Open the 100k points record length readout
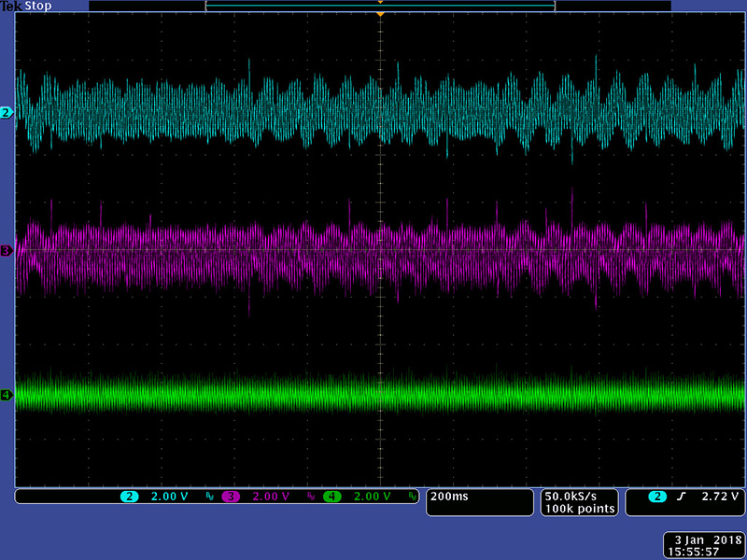 (580, 509)
